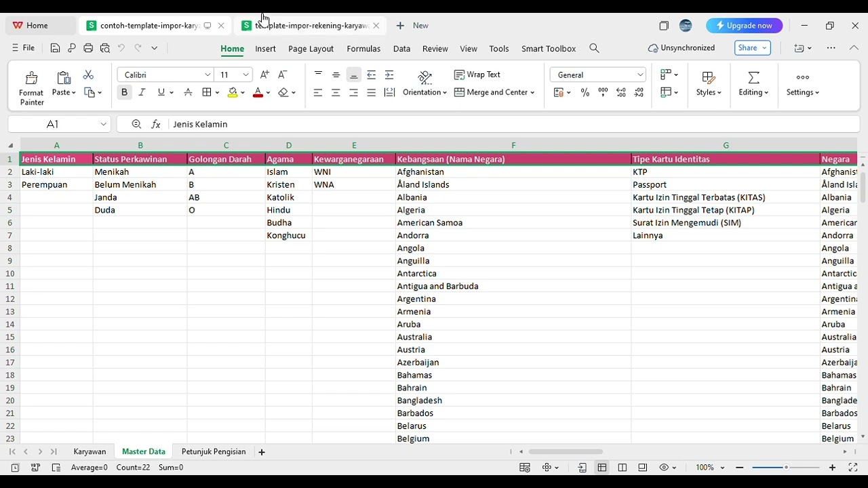
Task: Click Upgrade now button
Action: pos(744,26)
